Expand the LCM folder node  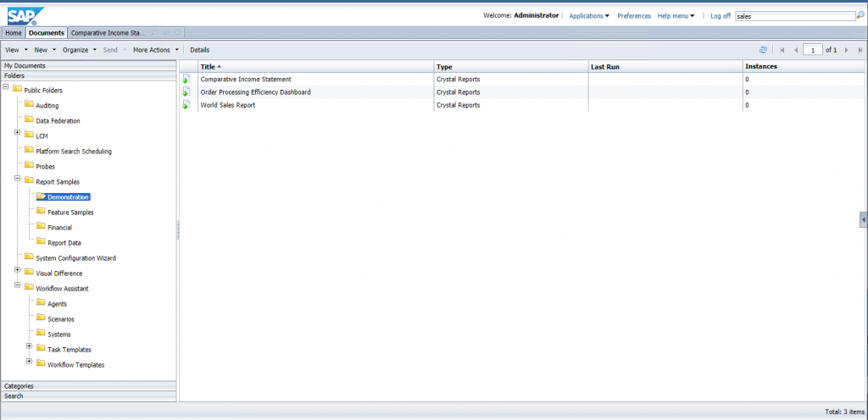(18, 133)
